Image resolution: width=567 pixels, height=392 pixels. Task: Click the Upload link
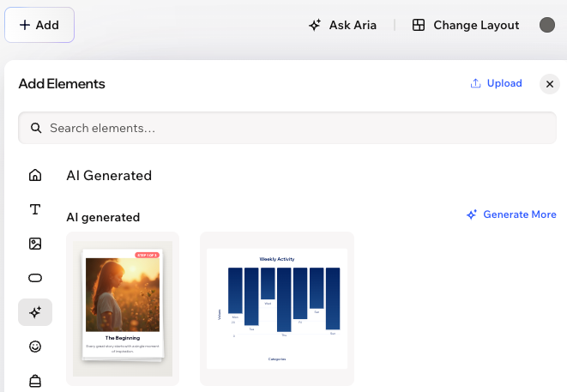(496, 83)
